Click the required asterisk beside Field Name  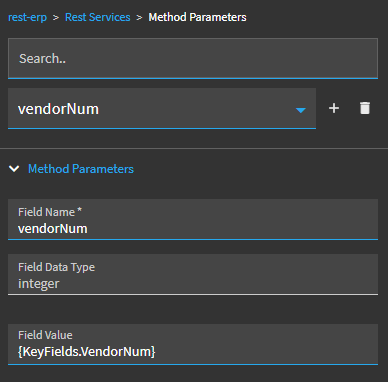coord(79,210)
